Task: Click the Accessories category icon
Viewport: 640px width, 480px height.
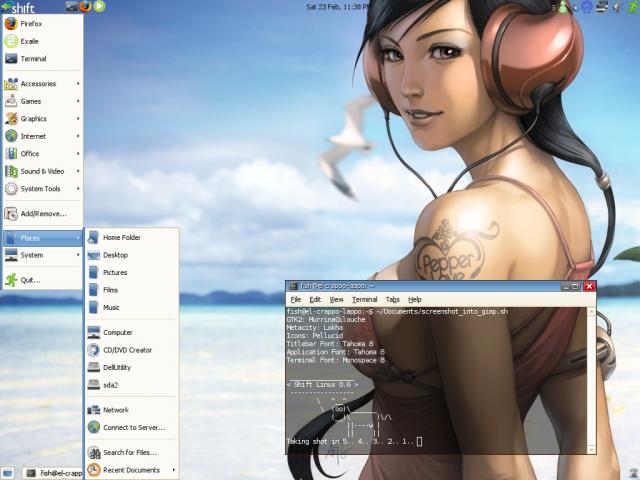Action: tap(11, 84)
